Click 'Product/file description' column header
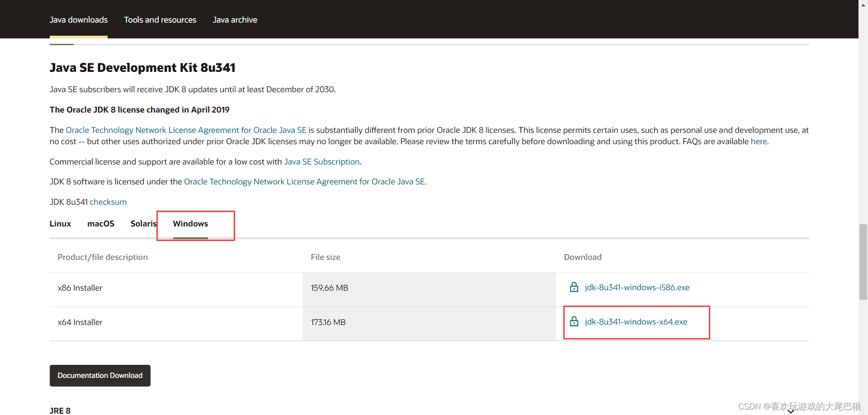 [103, 257]
